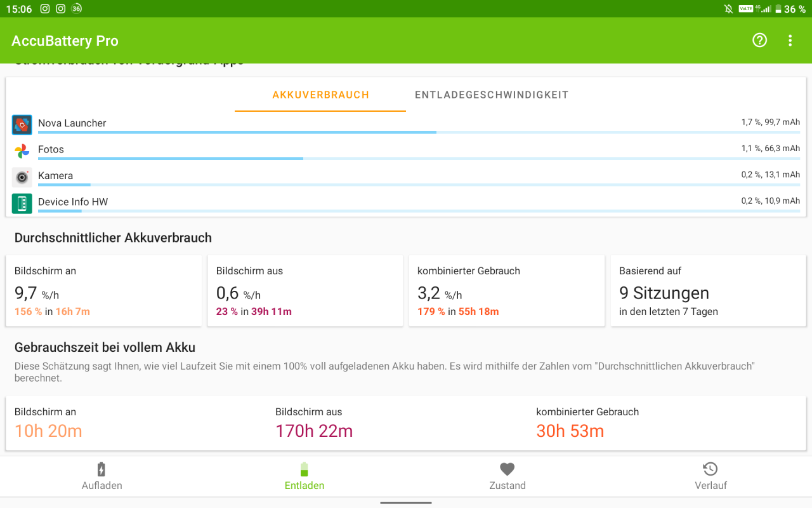Tap 'in den letzten 7 Tagen' text
The width and height of the screenshot is (812, 508).
pyautogui.click(x=669, y=312)
